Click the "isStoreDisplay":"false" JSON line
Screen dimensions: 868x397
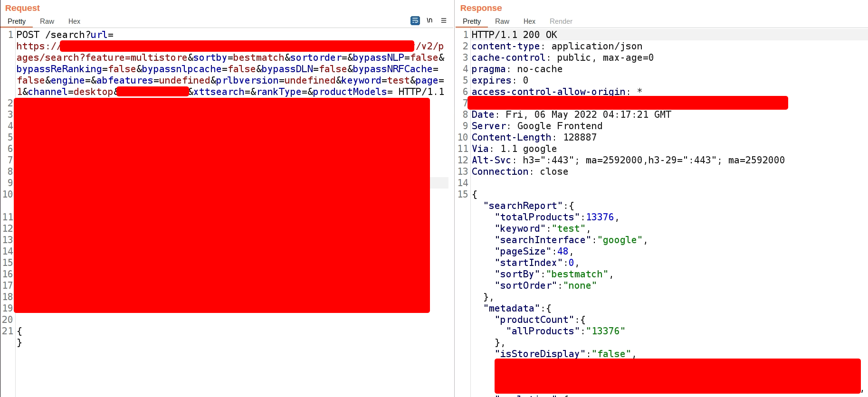(566, 354)
